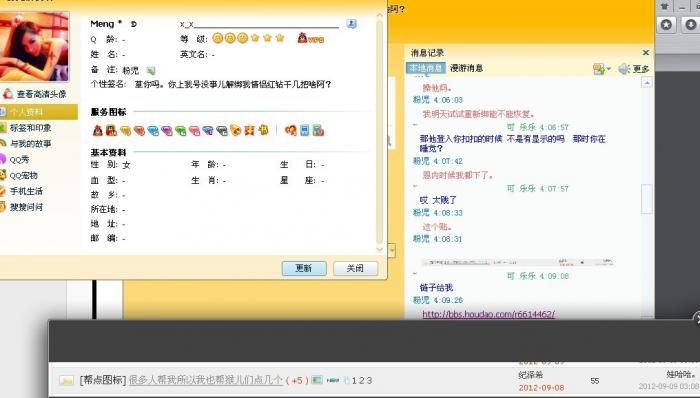Click the gold 书 book service icon

(x=263, y=130)
